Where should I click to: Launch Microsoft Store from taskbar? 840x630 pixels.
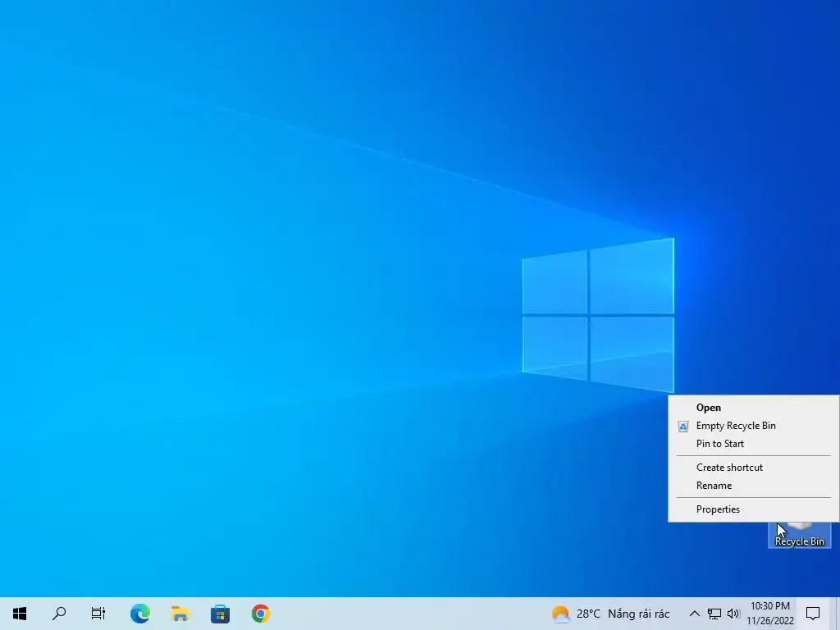[x=220, y=614]
